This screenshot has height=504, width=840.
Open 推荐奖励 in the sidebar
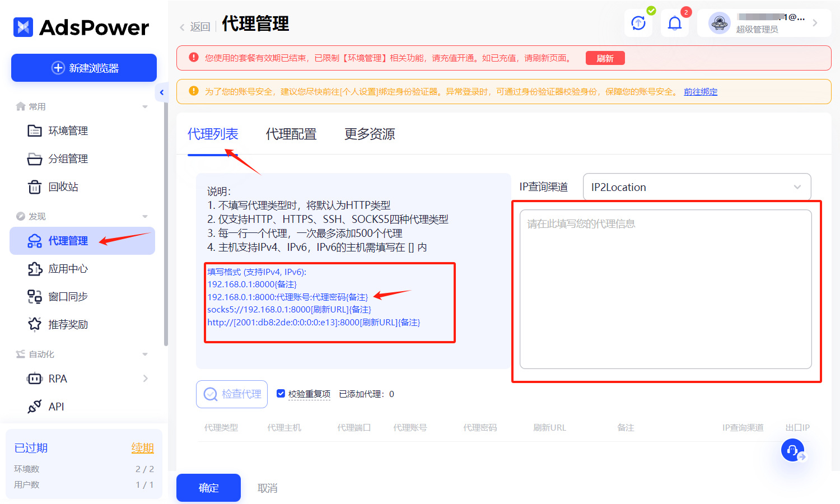[x=82, y=324]
